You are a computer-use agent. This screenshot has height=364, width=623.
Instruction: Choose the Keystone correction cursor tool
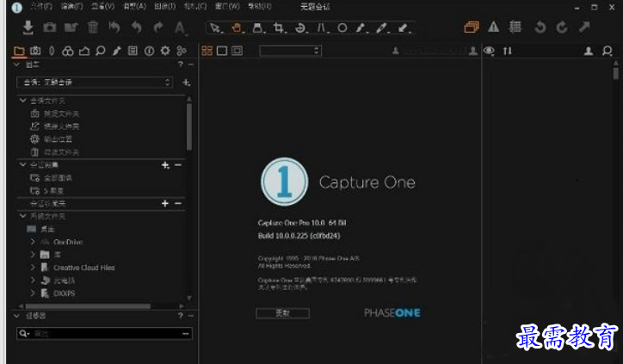click(322, 28)
